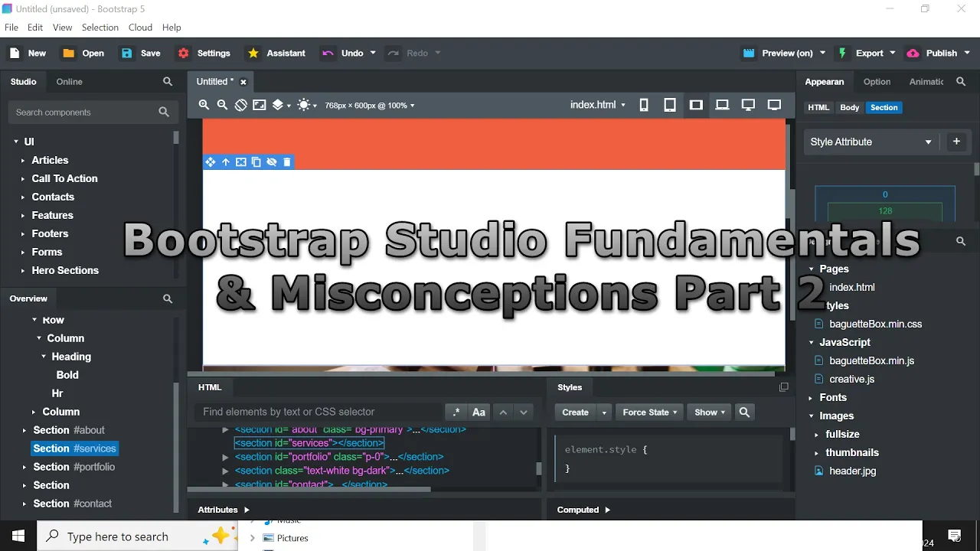Click the trash delete icon on selected section
980x551 pixels.
tap(287, 162)
